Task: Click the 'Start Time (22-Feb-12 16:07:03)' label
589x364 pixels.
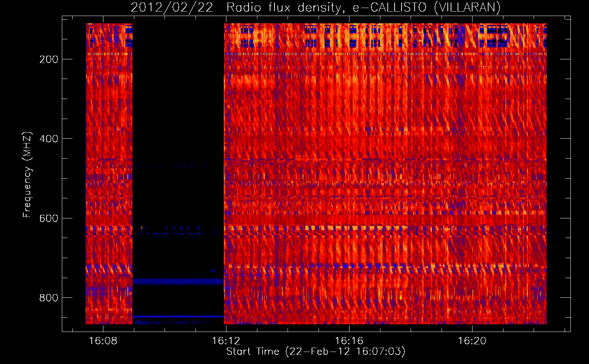Action: 316,352
